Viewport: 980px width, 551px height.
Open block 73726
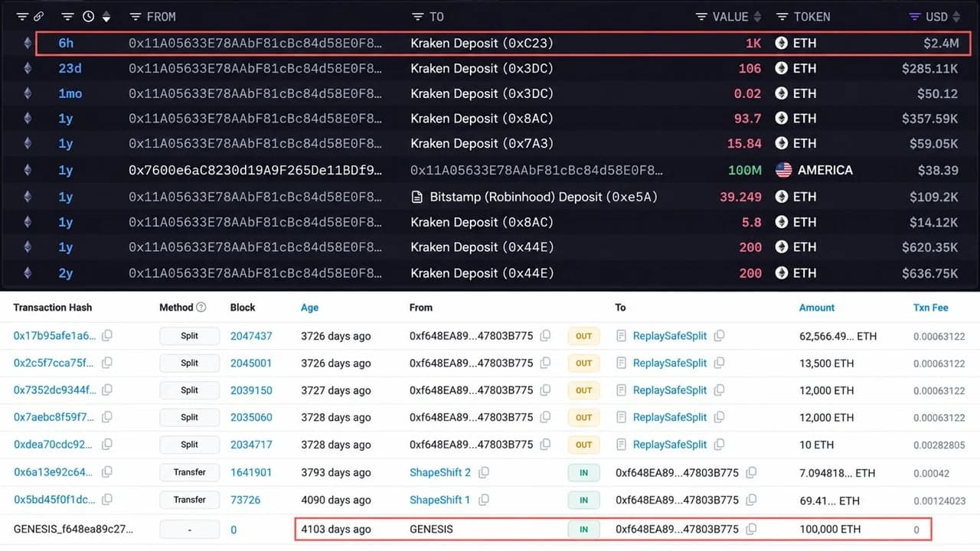coord(246,500)
